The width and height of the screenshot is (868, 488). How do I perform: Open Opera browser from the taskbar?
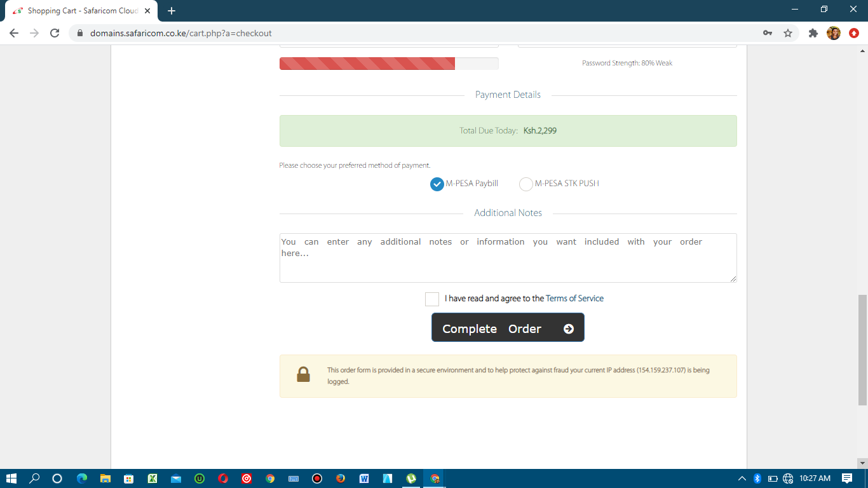pyautogui.click(x=223, y=478)
